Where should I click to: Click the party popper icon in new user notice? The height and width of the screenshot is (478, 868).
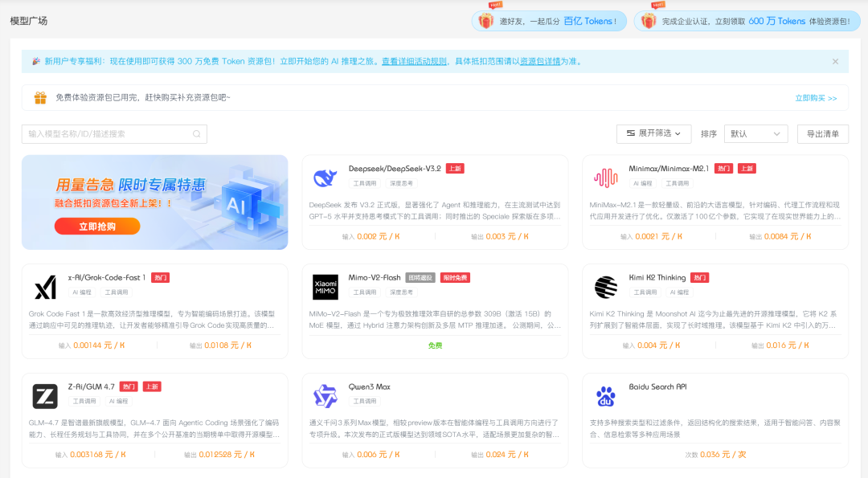point(36,61)
